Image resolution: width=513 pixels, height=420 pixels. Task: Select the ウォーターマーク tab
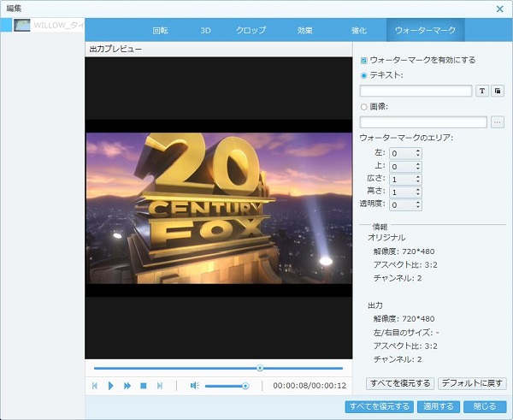(425, 30)
